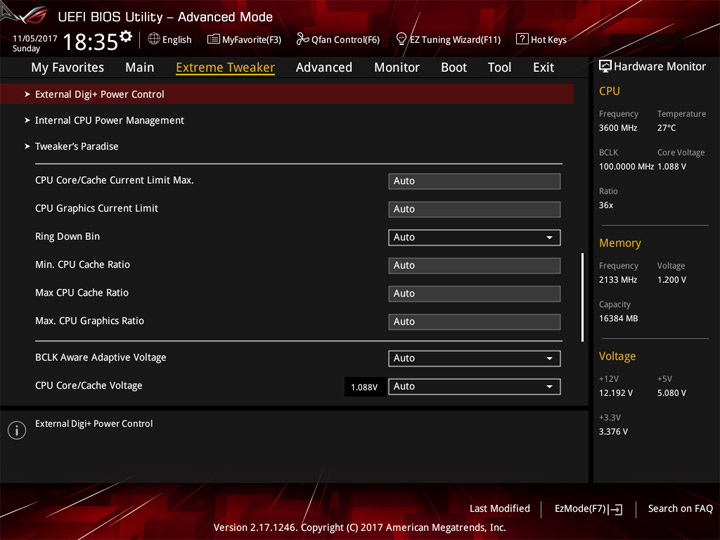Click the 18:35 clock display
Screen dimensions: 720x540
(90, 42)
